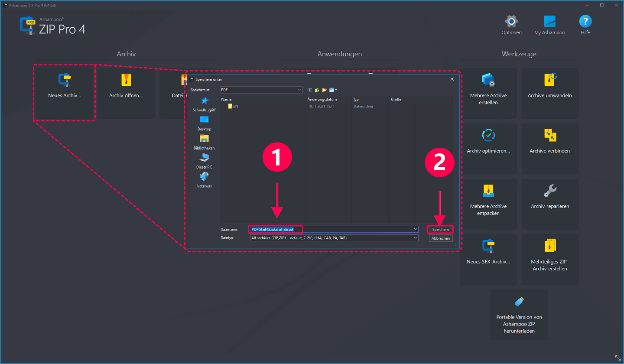Launch Archive verbinden tool
Image resolution: width=624 pixels, height=364 pixels.
(550, 149)
